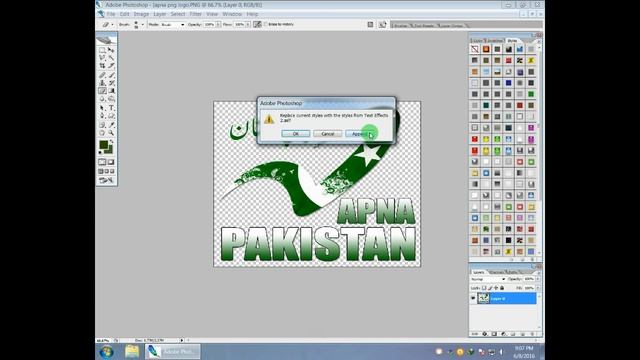
Task: Select the Type tool
Action: 111,108
